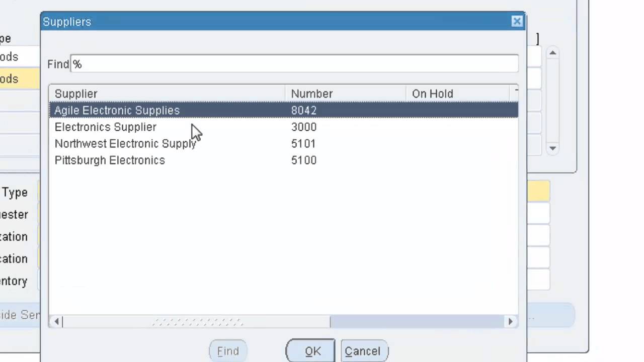Click the list's left scroll arrow

pyautogui.click(x=56, y=321)
